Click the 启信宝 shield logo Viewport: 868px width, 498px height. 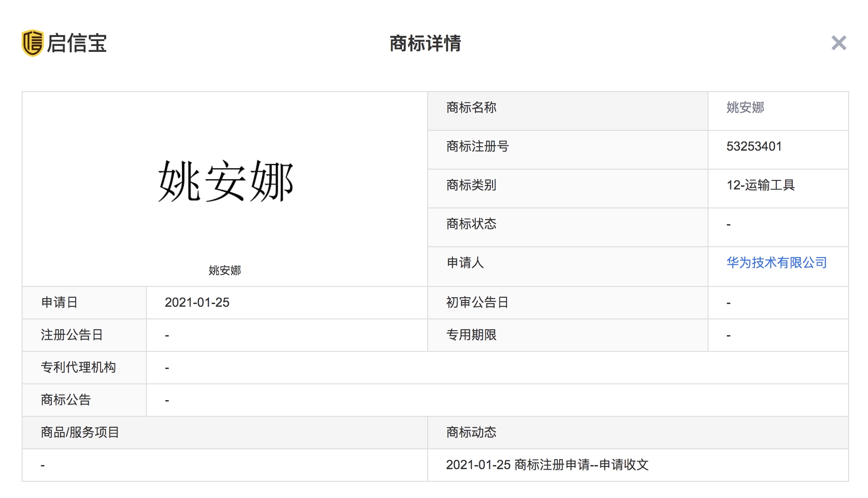(x=33, y=43)
